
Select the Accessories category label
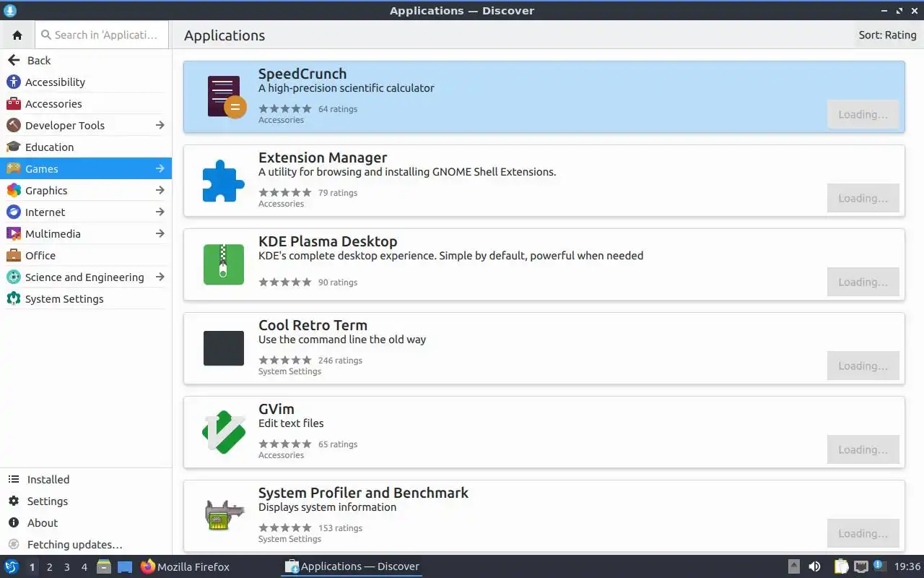click(x=53, y=104)
